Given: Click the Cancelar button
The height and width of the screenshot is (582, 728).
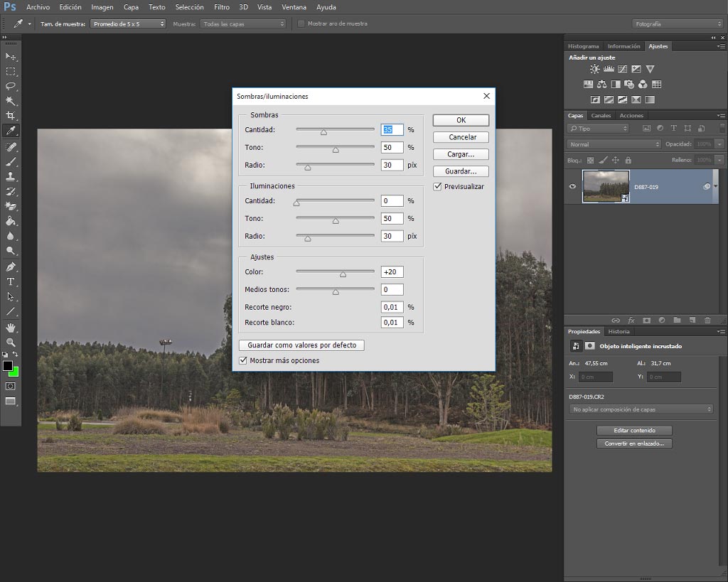Looking at the screenshot, I should [x=461, y=137].
